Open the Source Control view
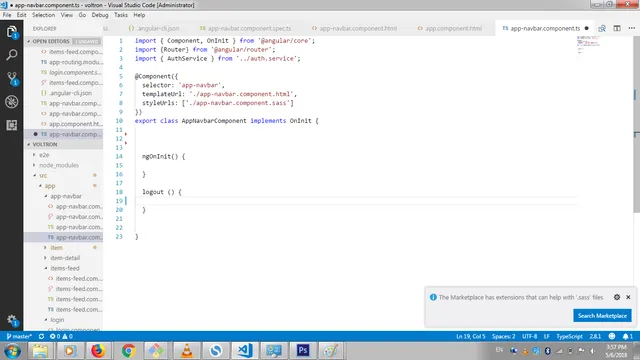The height and width of the screenshot is (360, 640). coord(11,78)
